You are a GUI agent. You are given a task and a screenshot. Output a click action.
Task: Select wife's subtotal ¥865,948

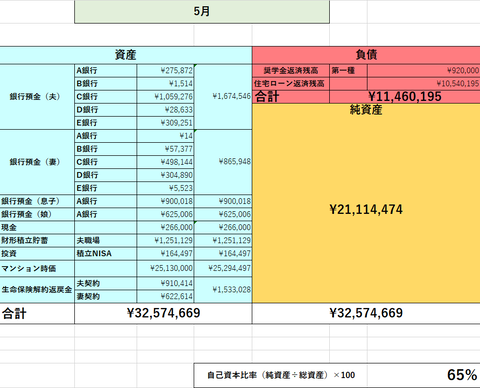coord(223,162)
